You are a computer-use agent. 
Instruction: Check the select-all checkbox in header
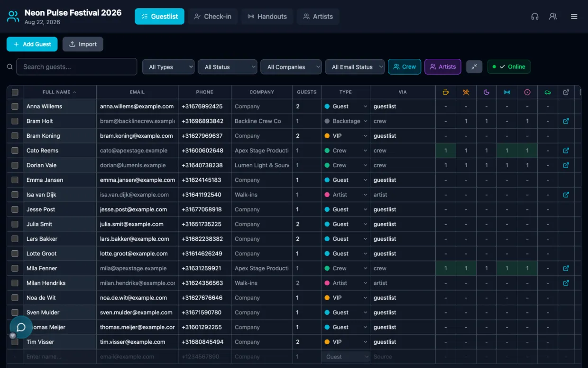click(x=15, y=92)
